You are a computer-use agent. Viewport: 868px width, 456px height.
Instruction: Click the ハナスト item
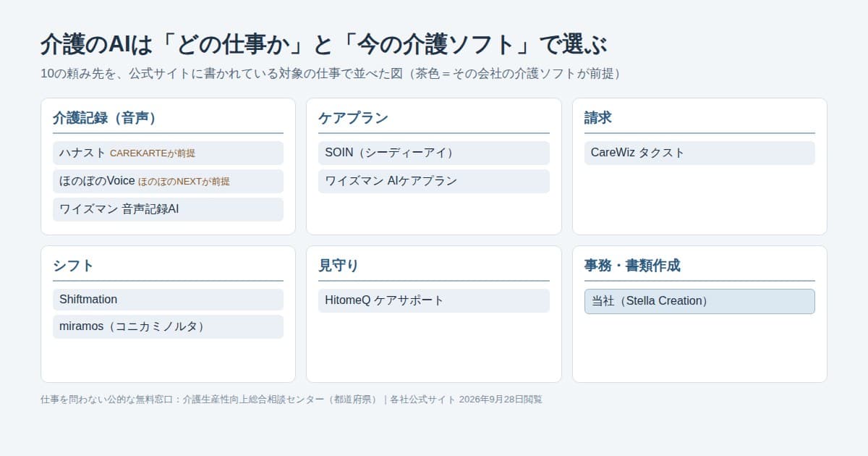point(168,153)
